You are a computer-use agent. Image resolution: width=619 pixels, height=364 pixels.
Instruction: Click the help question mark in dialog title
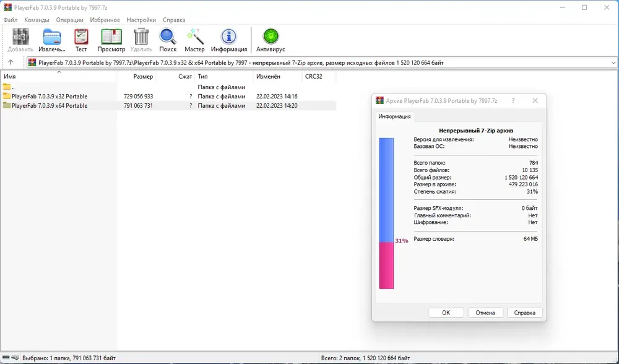click(513, 101)
